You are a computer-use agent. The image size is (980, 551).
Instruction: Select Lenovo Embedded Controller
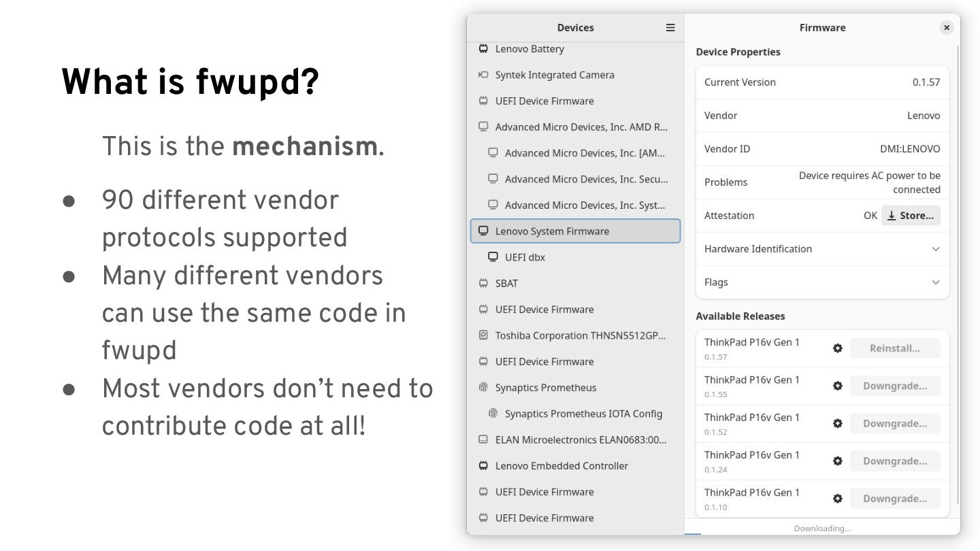[575, 466]
